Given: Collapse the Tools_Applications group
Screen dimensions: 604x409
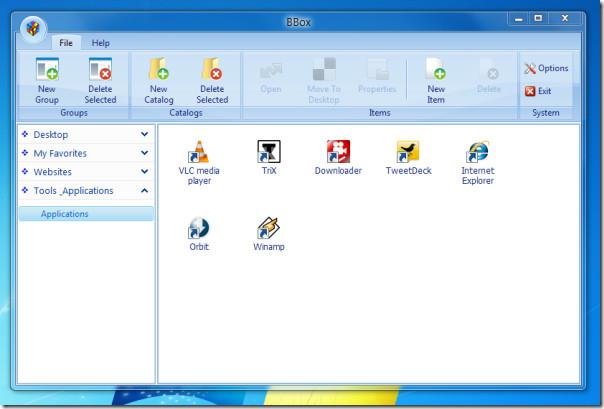Looking at the screenshot, I should [144, 191].
